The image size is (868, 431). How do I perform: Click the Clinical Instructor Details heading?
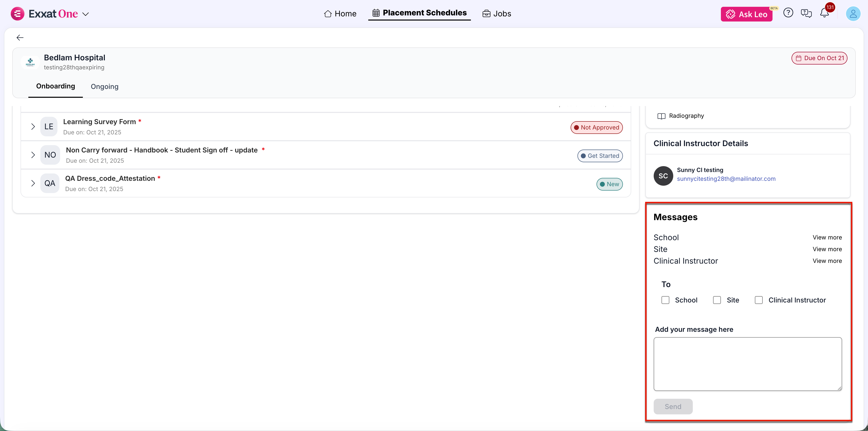click(x=701, y=144)
